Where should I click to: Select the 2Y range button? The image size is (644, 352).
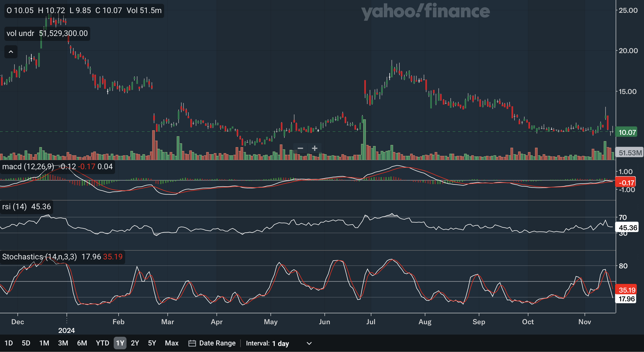coord(135,343)
